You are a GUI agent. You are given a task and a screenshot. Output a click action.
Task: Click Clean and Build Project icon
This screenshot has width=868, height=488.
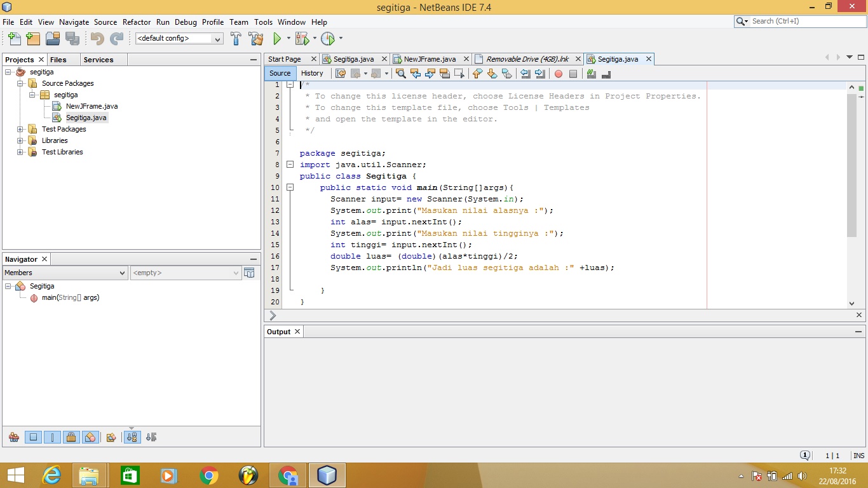256,39
